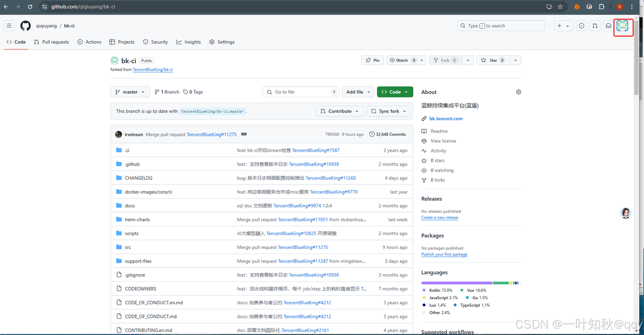Viewport: 644px width, 335px height.
Task: Open the 0 Tags link
Action: point(193,92)
